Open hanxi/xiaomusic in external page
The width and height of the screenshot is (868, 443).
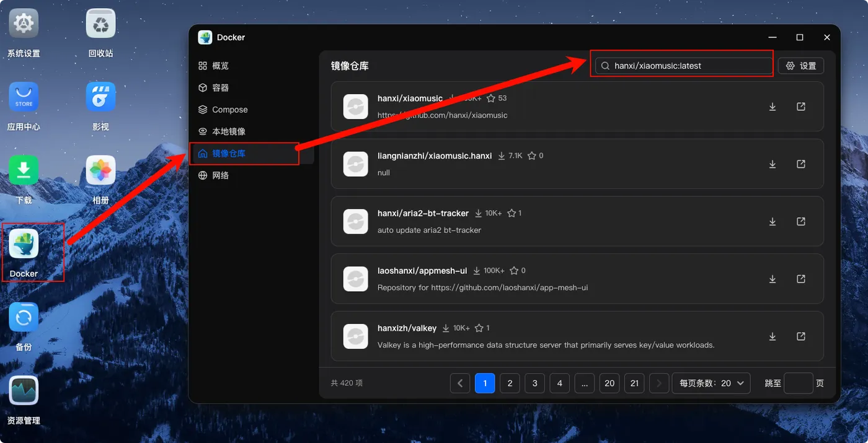[801, 107]
